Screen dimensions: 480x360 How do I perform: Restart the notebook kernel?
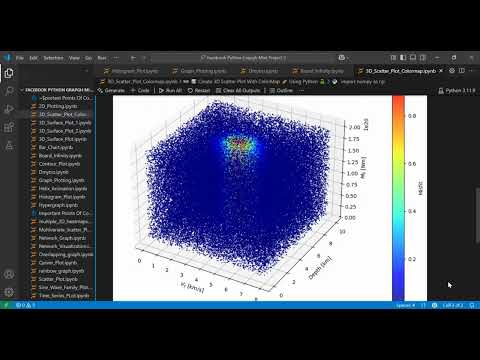tap(199, 90)
